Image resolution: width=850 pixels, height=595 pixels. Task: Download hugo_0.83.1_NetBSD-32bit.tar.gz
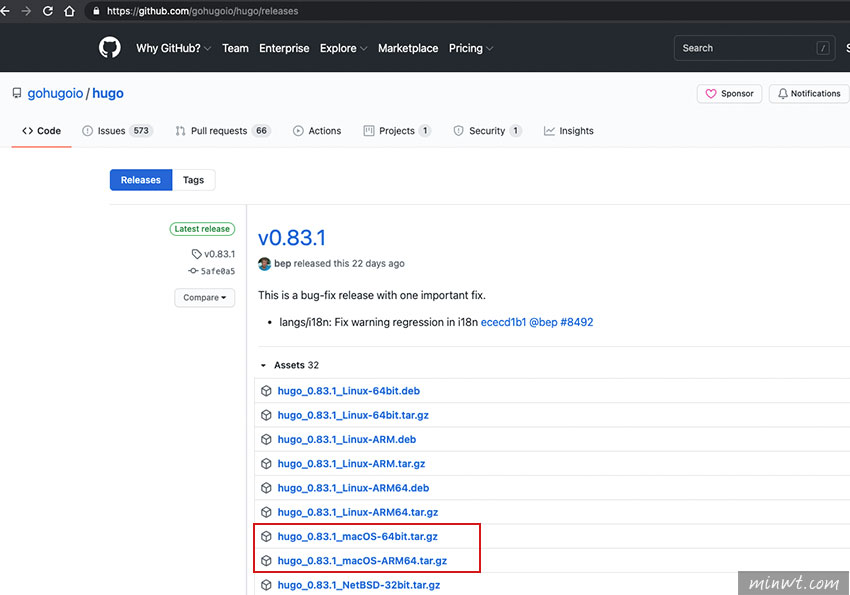[x=359, y=585]
